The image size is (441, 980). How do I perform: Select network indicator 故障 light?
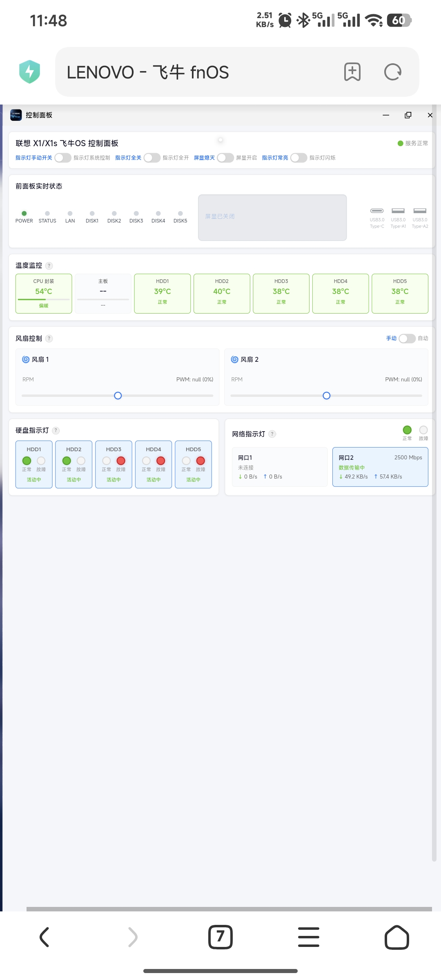point(423,430)
